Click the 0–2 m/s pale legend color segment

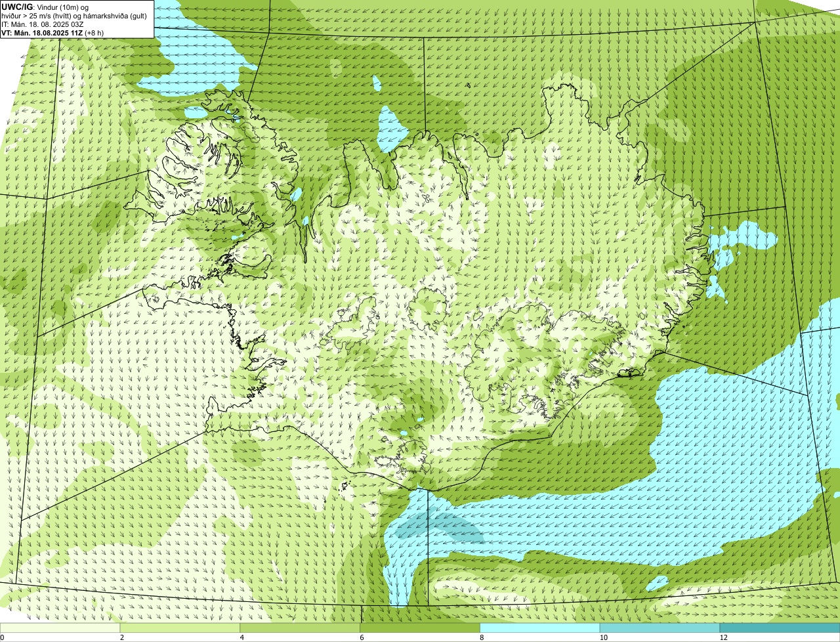(60, 628)
